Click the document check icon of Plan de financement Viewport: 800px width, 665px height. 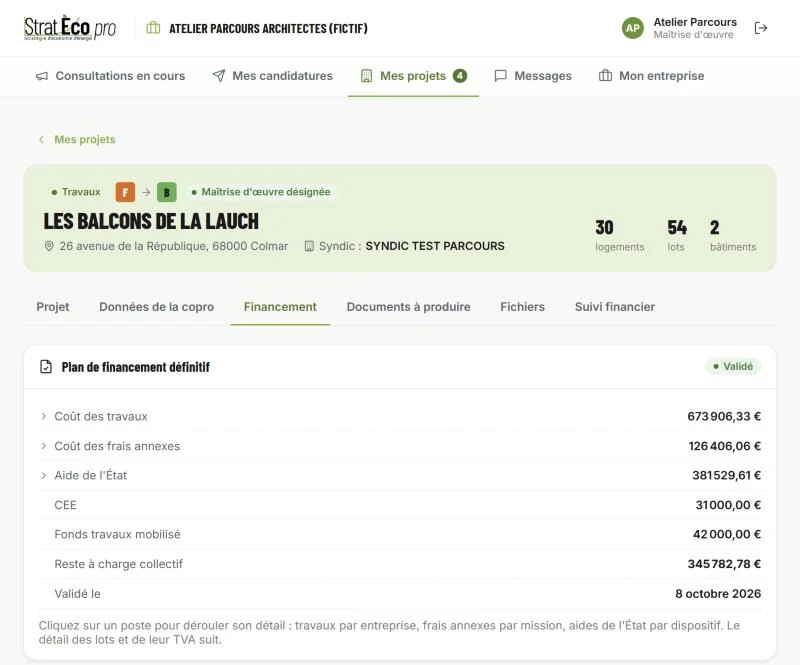[46, 366]
